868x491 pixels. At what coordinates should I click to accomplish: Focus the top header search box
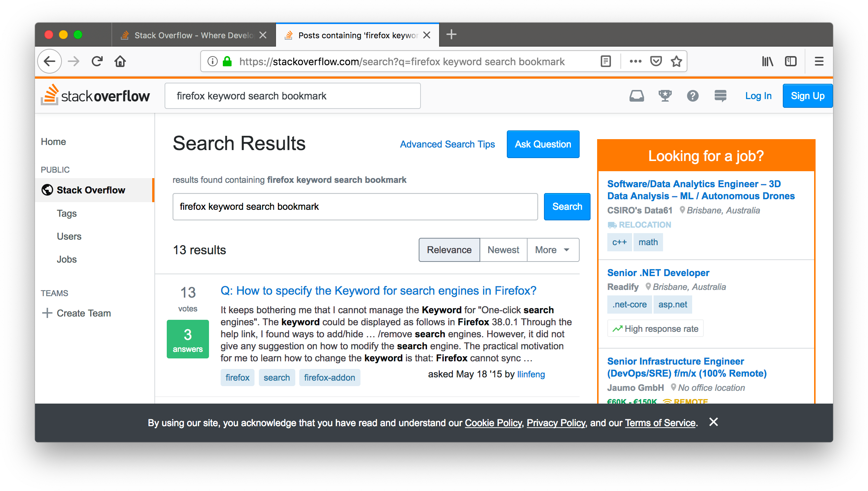(293, 96)
